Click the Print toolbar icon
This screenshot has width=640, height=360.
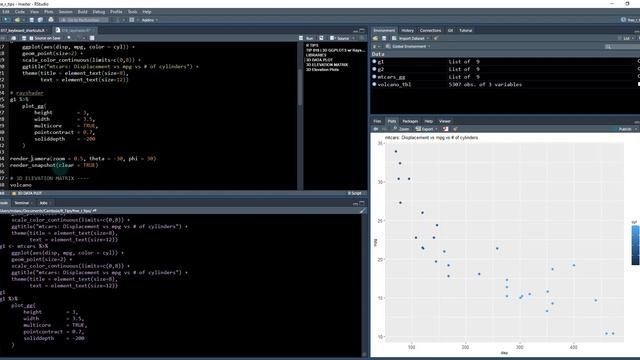(51, 20)
